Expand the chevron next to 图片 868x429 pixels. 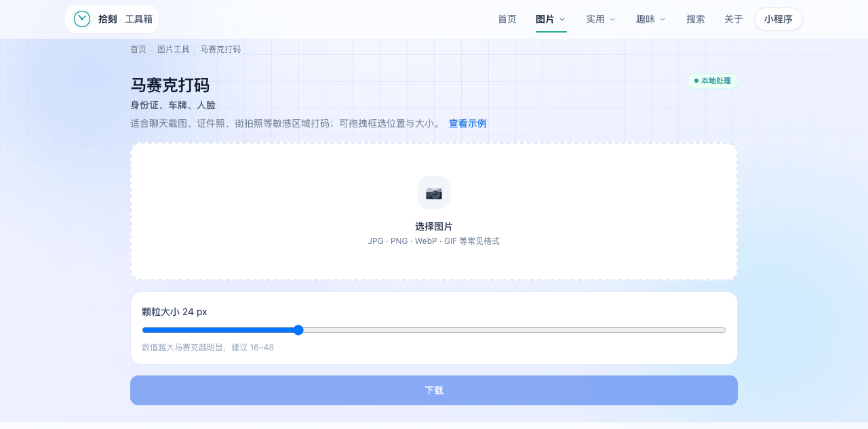click(x=562, y=20)
